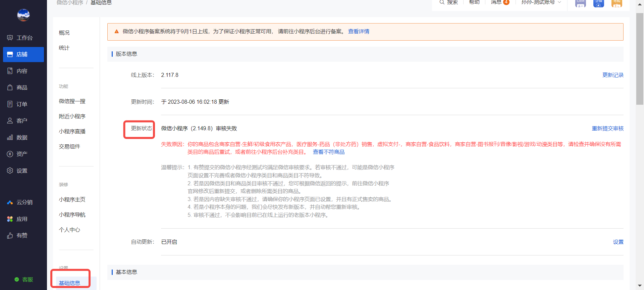644x290 pixels.
Task: Open 消息 notifications
Action: coord(496,2)
